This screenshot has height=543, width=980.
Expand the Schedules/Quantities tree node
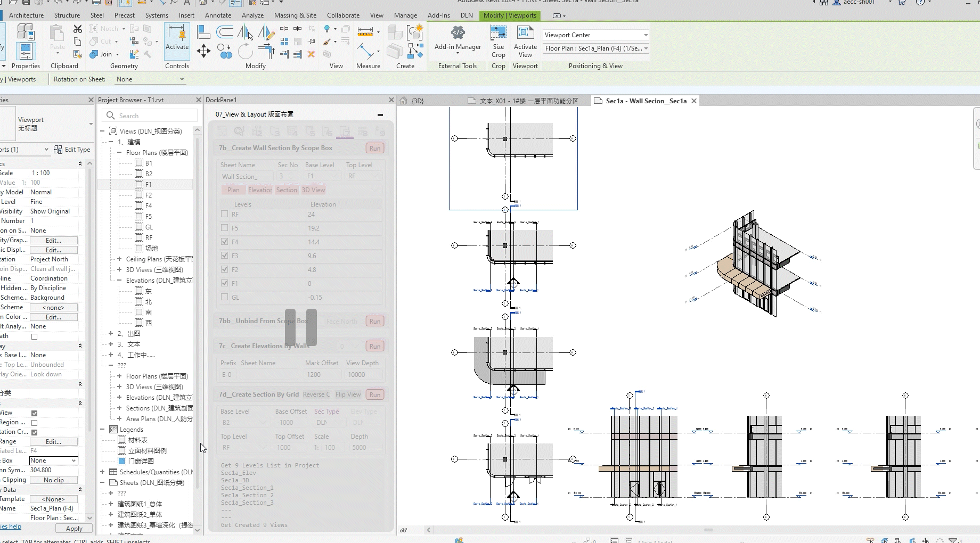tap(102, 472)
